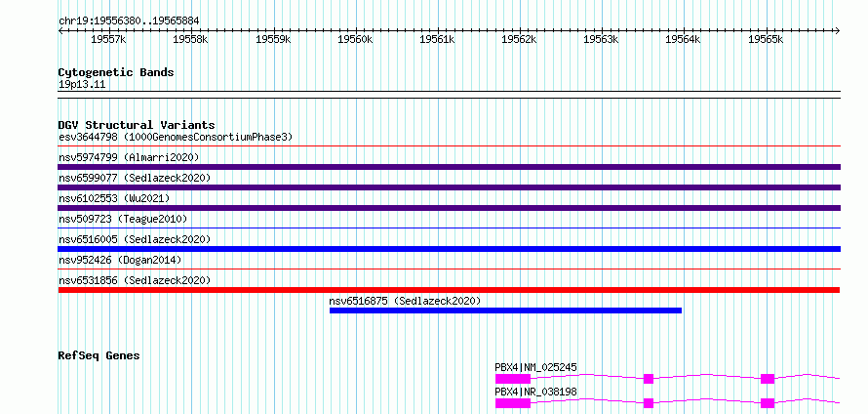Select the 19p13.11 cytogenetic band label
Viewport: 868px width, 414px height.
82,85
